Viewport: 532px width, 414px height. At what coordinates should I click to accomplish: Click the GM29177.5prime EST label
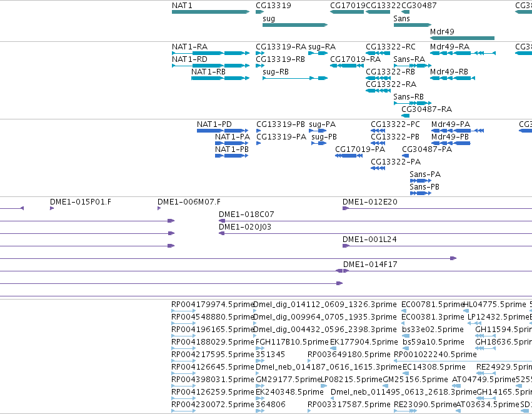[288, 380]
